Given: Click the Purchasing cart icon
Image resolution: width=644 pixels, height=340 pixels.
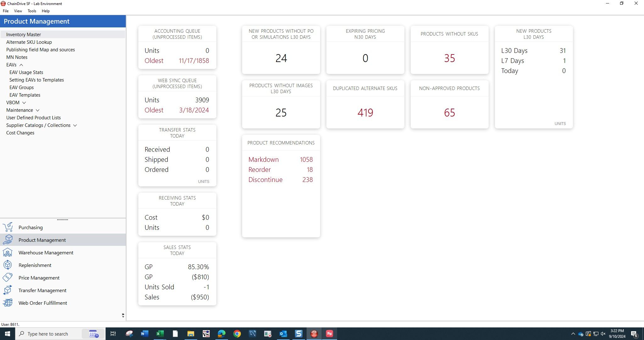Looking at the screenshot, I should pos(8,227).
